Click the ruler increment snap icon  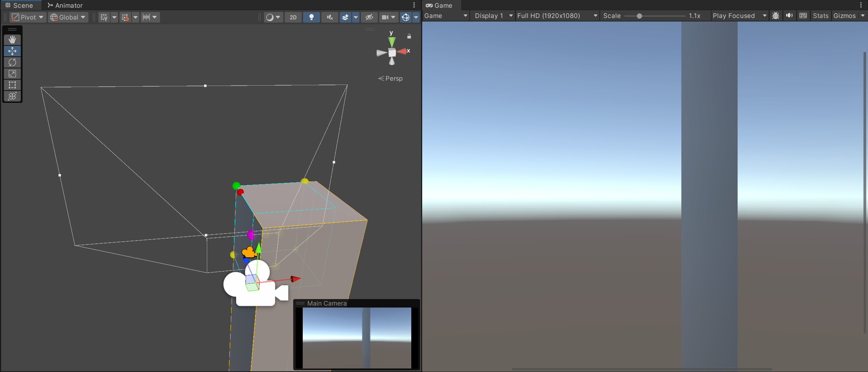tap(146, 17)
